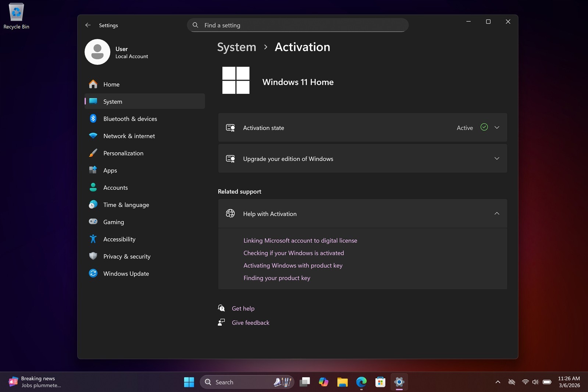Click the wifi icon in system tray
588x392 pixels.
pyautogui.click(x=525, y=382)
